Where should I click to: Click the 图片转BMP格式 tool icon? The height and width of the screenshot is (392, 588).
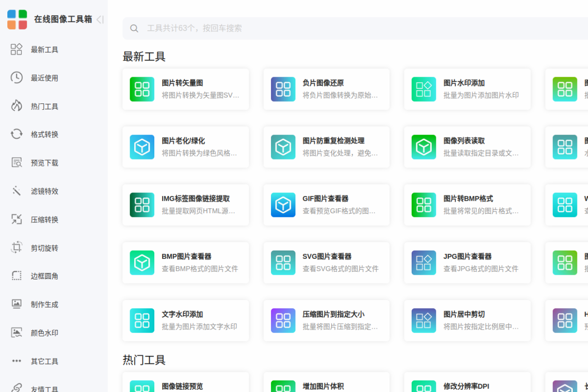tap(424, 205)
